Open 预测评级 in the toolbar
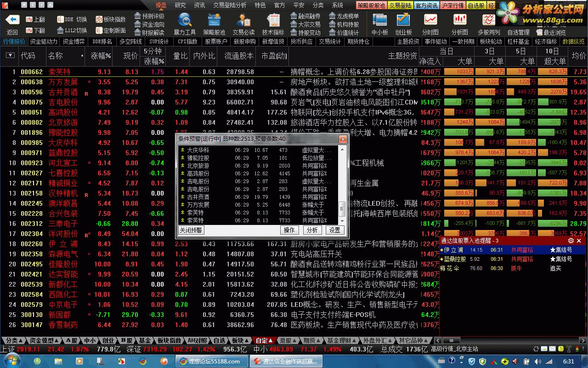588x368 pixels. point(149,16)
